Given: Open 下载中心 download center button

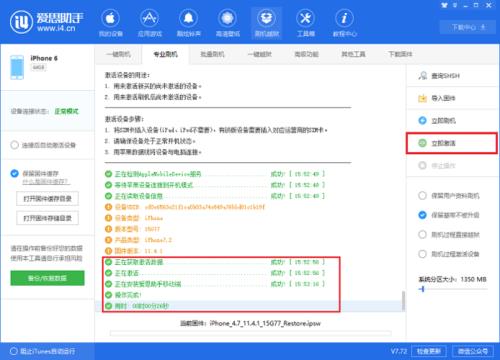Looking at the screenshot, I should pyautogui.click(x=468, y=27).
